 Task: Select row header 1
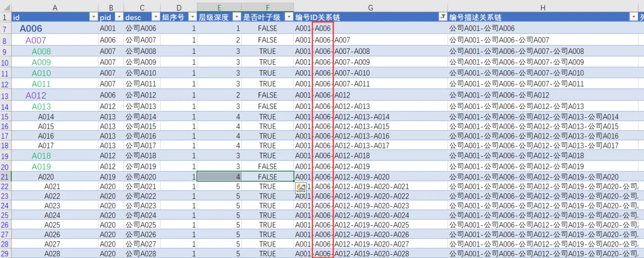click(x=5, y=17)
